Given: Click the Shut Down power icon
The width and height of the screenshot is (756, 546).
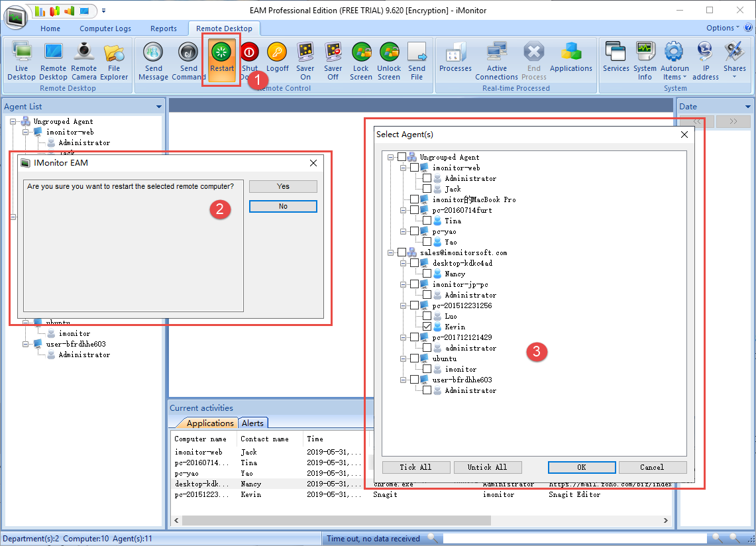Looking at the screenshot, I should pos(249,52).
